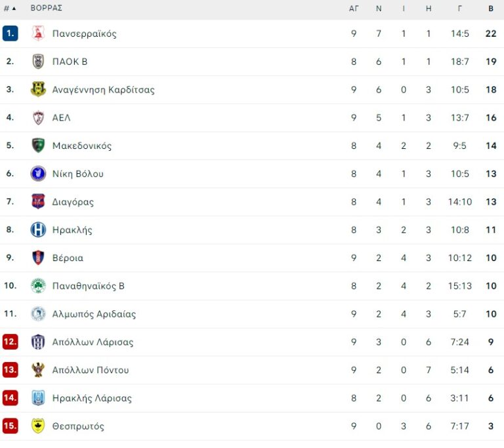Click the Παναθηναϊκός Β shamrock logo
This screenshot has height=448, width=504.
click(38, 286)
